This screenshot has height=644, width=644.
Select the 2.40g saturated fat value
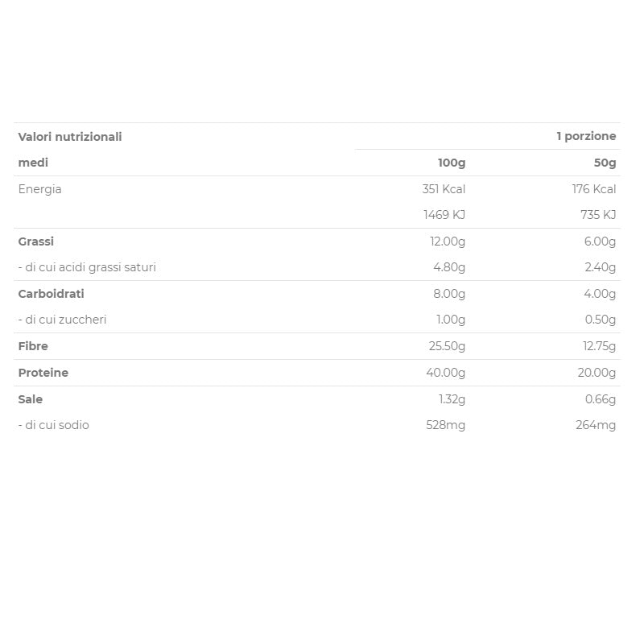(x=600, y=267)
